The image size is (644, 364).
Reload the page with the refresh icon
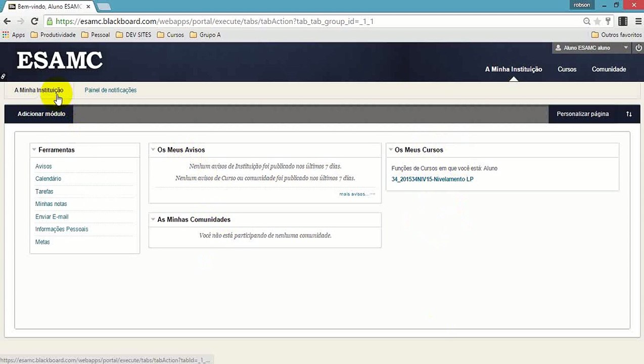[34, 21]
